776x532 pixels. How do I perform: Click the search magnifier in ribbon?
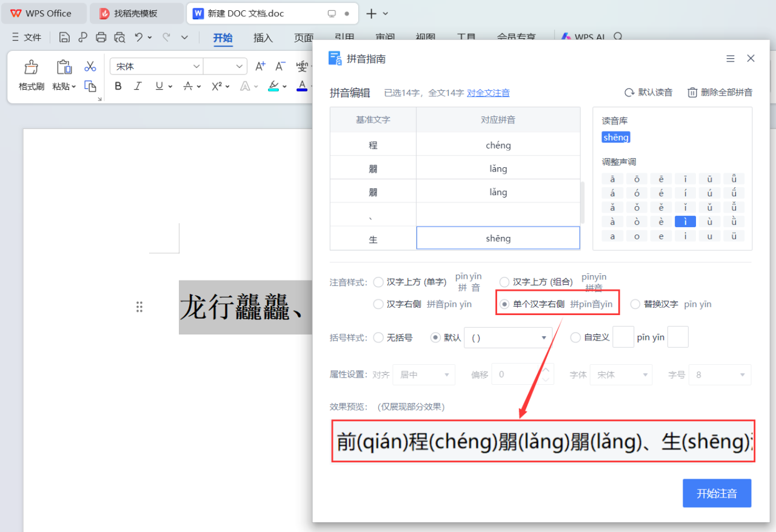[x=618, y=37]
